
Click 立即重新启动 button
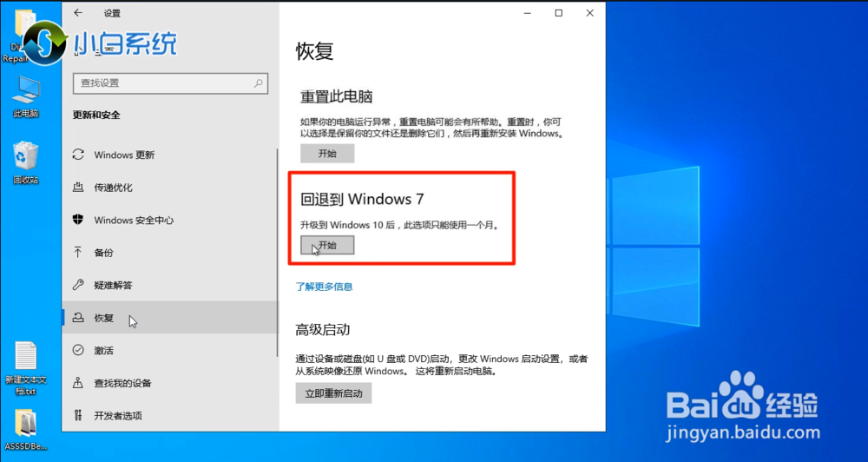coord(333,393)
